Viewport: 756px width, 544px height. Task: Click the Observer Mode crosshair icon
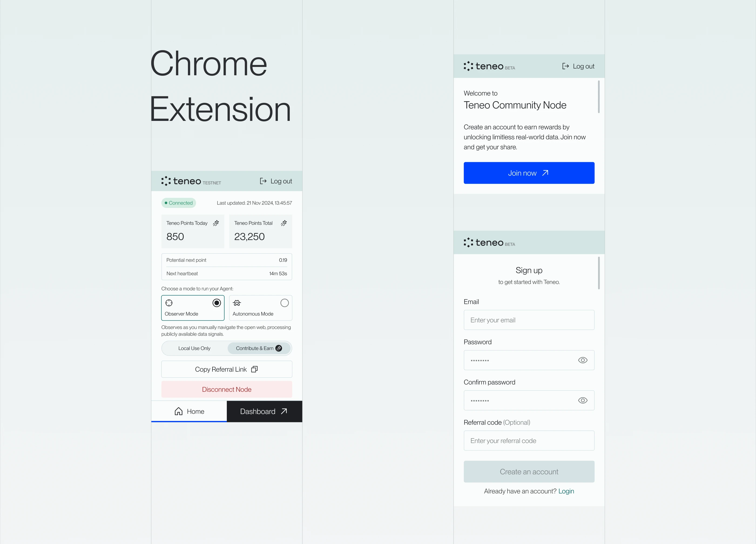(x=169, y=303)
